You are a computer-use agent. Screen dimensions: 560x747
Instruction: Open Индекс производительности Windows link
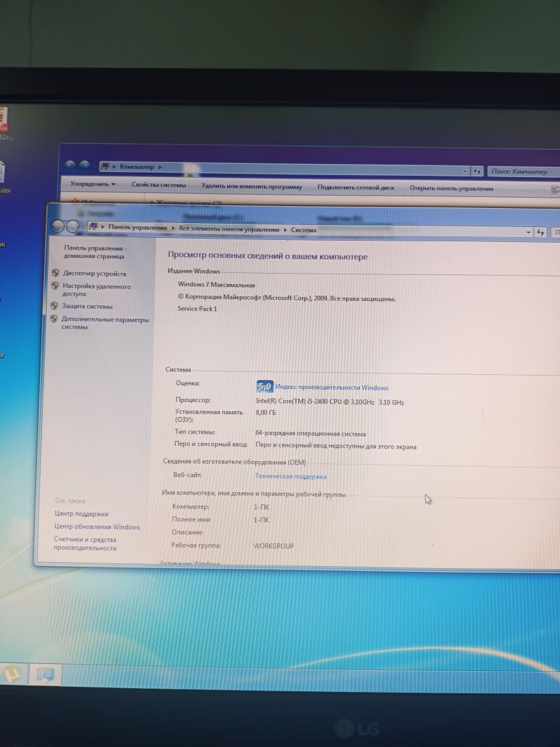[x=331, y=388]
